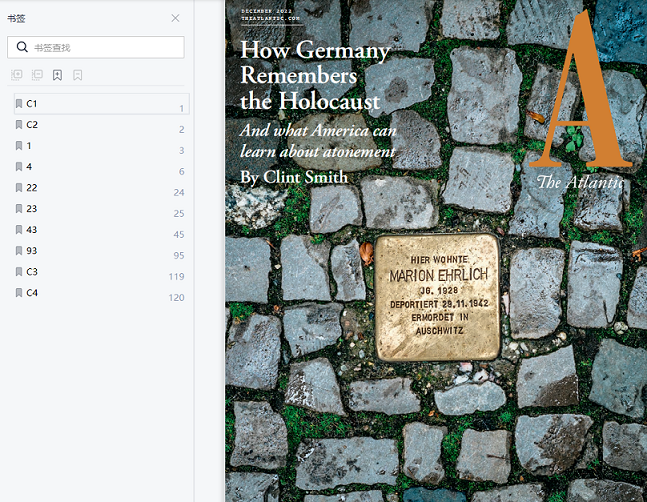Click the delete bookmark icon
Viewport: 647px width, 502px height.
[x=78, y=75]
